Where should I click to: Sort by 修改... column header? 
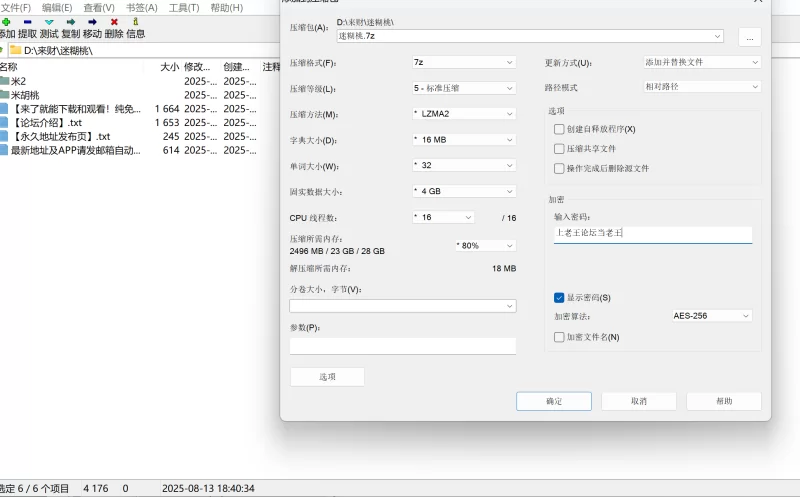(x=197, y=67)
